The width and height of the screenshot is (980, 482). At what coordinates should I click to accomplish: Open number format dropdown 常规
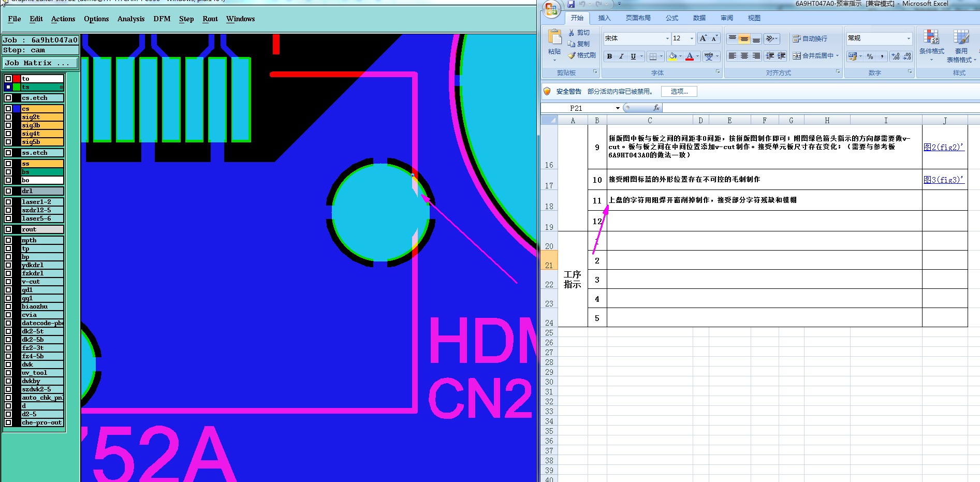click(909, 38)
